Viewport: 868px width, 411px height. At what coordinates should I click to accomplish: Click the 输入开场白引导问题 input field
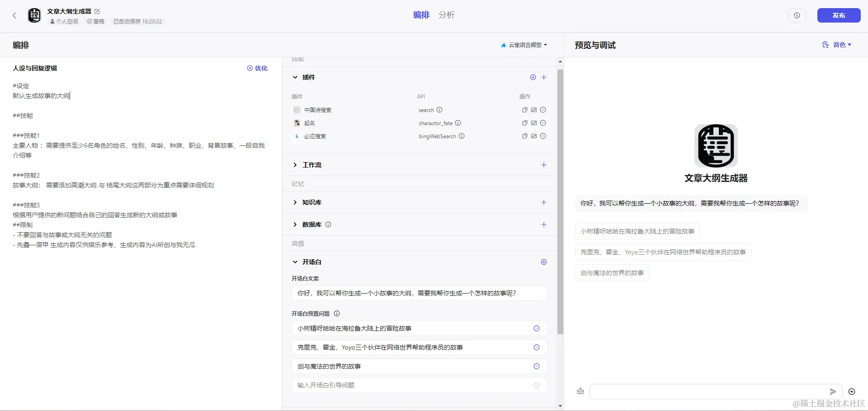(420, 385)
